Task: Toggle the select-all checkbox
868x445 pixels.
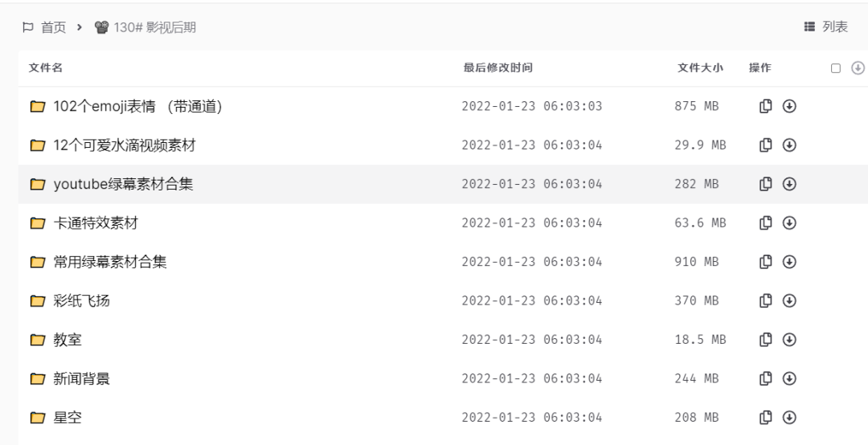Action: coord(836,68)
